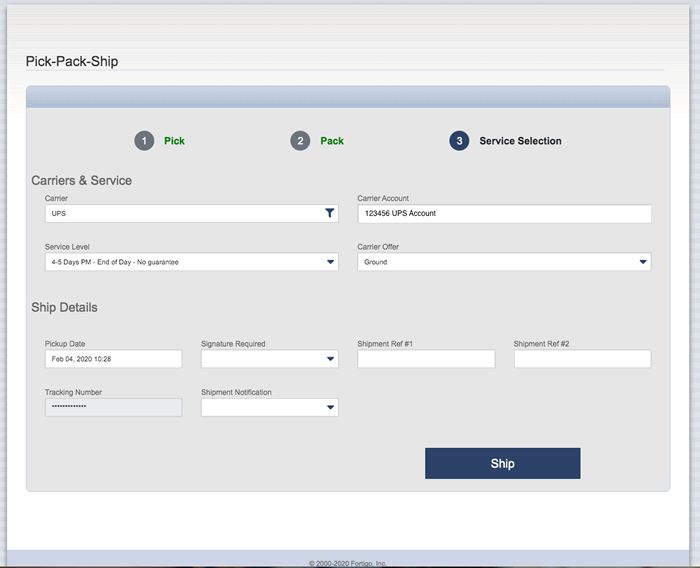Expand the Carrier Offer dropdown arrow

click(x=643, y=262)
